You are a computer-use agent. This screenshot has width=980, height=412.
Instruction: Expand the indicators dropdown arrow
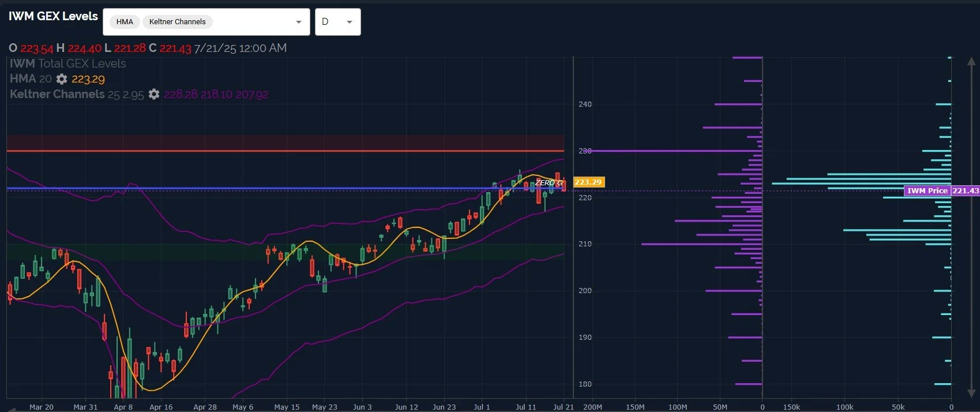click(298, 22)
